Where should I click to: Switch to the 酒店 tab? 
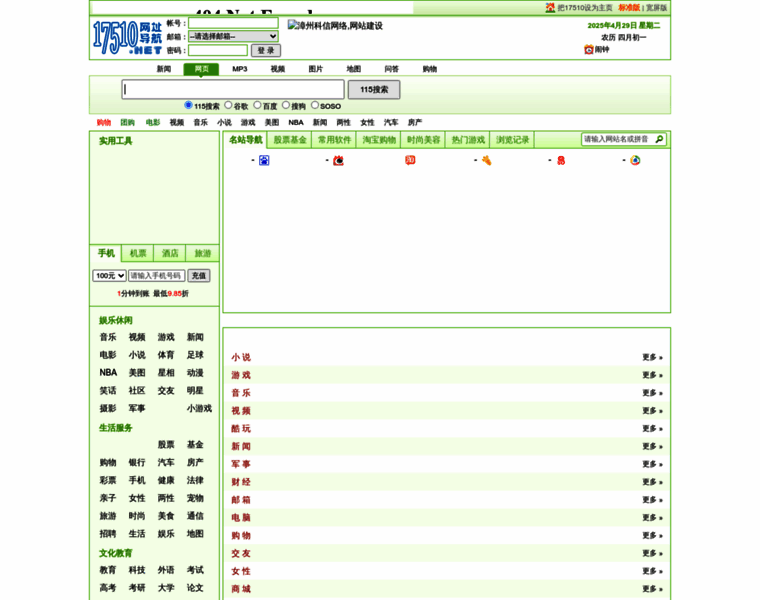[x=170, y=253]
